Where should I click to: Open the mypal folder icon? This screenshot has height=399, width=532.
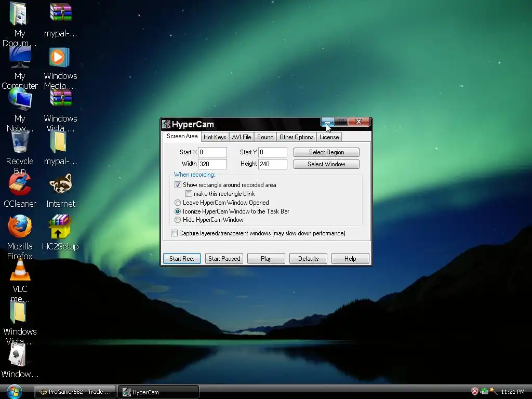[58, 142]
